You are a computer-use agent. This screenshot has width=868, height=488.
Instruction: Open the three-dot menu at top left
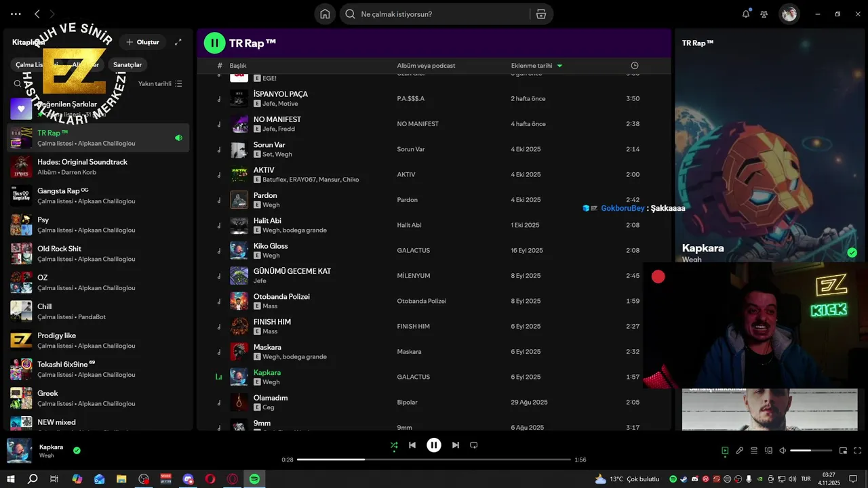click(16, 14)
